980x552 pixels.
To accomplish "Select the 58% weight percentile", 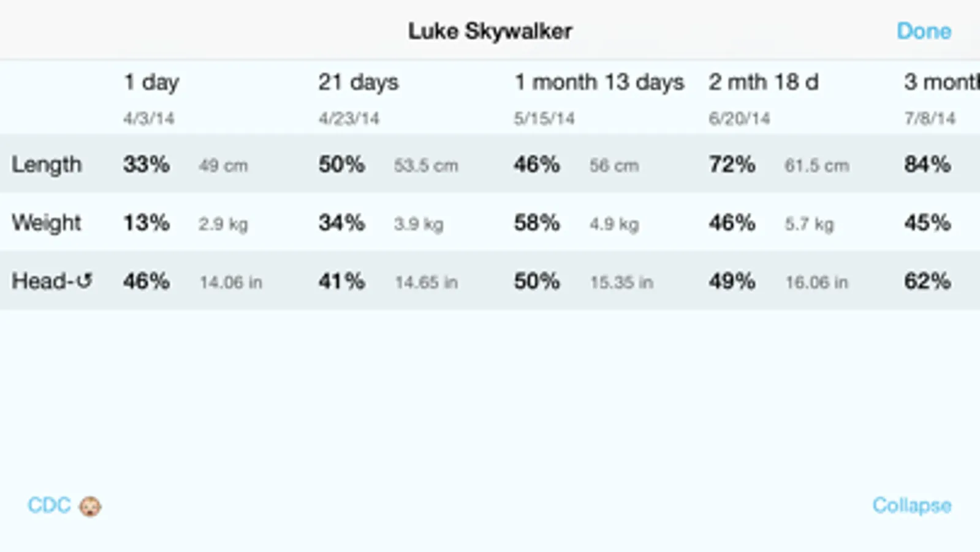I will pos(537,223).
